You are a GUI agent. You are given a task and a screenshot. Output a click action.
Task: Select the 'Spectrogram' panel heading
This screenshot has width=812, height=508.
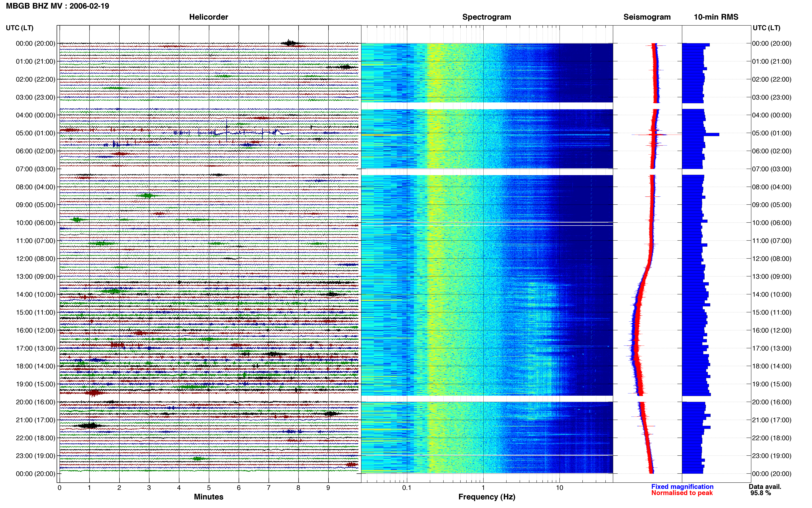pyautogui.click(x=487, y=17)
